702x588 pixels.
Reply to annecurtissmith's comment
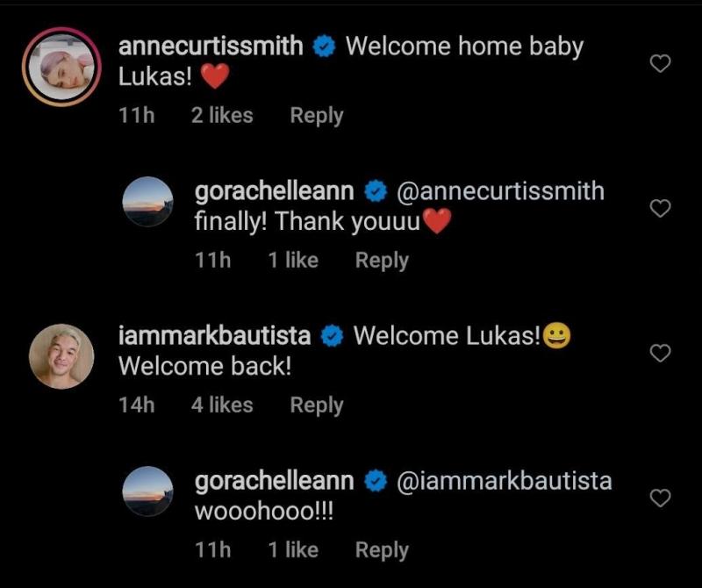[317, 116]
